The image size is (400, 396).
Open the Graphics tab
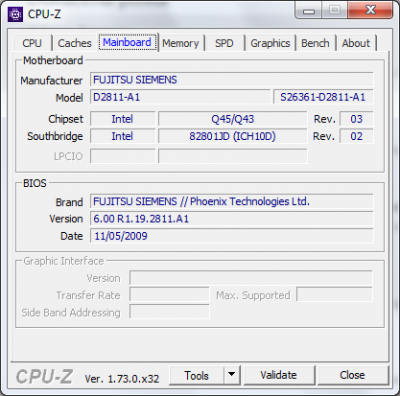point(270,43)
